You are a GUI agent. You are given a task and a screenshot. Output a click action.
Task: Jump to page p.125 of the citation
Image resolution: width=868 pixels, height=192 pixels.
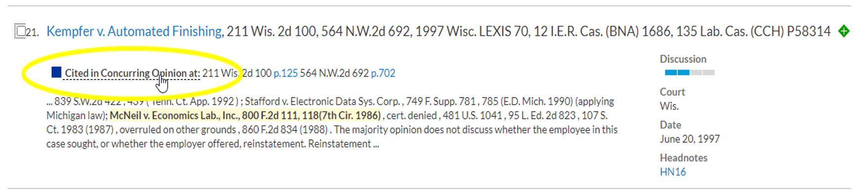(x=286, y=73)
